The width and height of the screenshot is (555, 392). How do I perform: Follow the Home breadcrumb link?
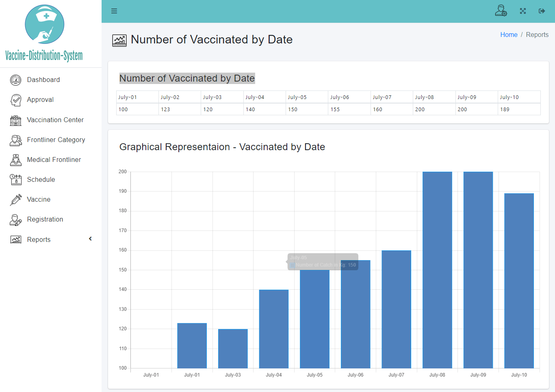pos(509,35)
